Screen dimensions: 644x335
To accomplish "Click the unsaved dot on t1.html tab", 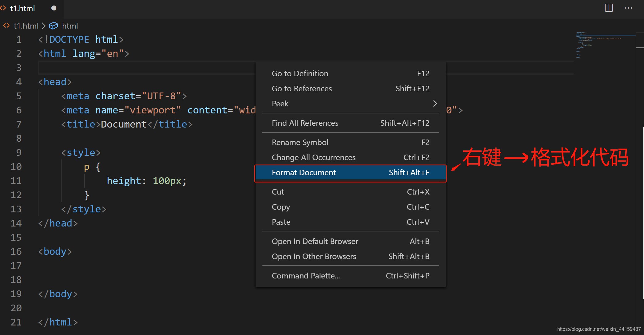I will 54,8.
